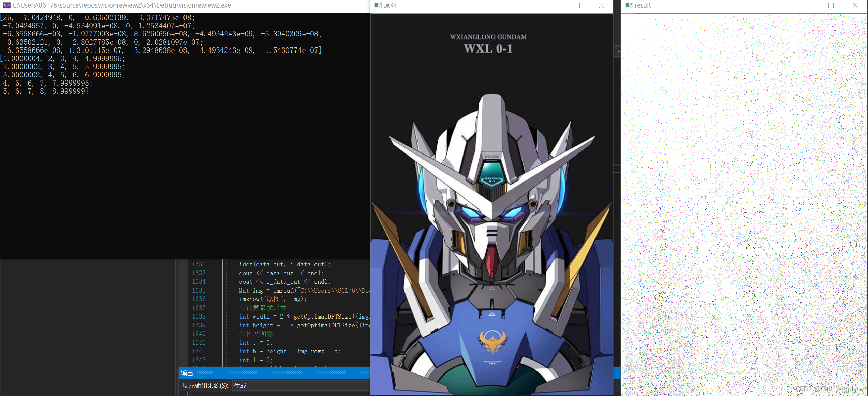
Task: Click the noisy image in result window
Action: (x=744, y=205)
